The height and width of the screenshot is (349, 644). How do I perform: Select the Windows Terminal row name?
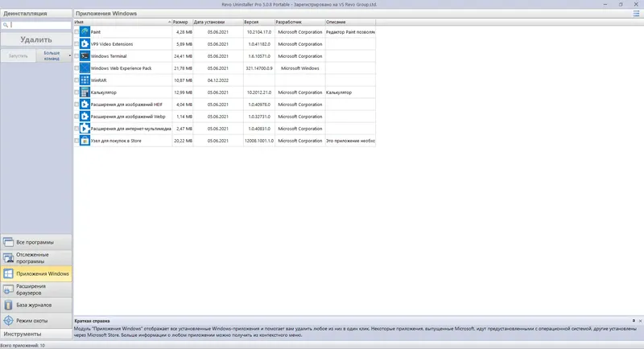click(x=109, y=56)
